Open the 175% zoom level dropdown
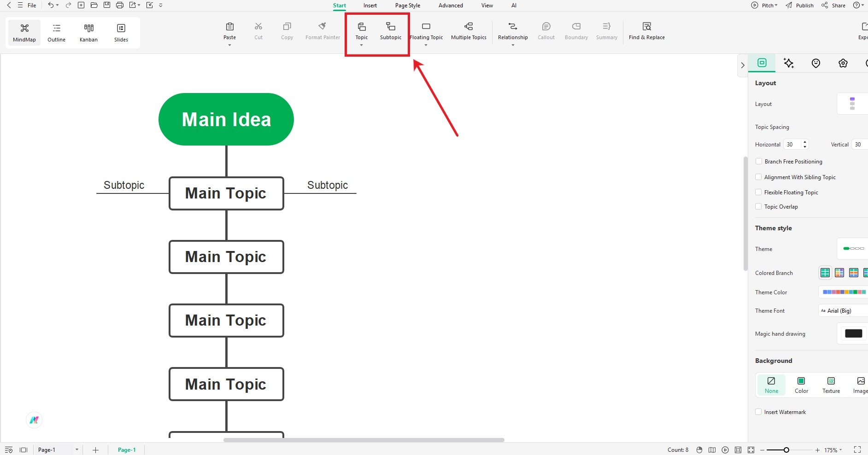 coord(833,450)
